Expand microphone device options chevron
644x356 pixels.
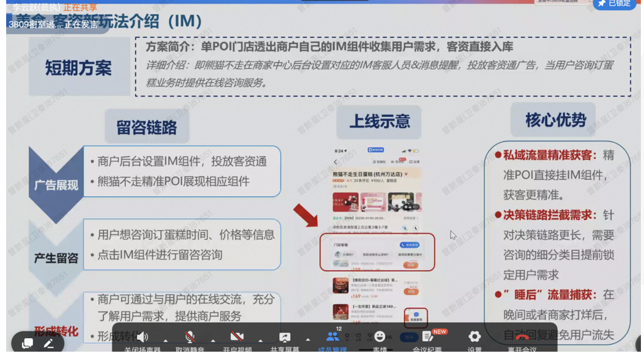(214, 341)
